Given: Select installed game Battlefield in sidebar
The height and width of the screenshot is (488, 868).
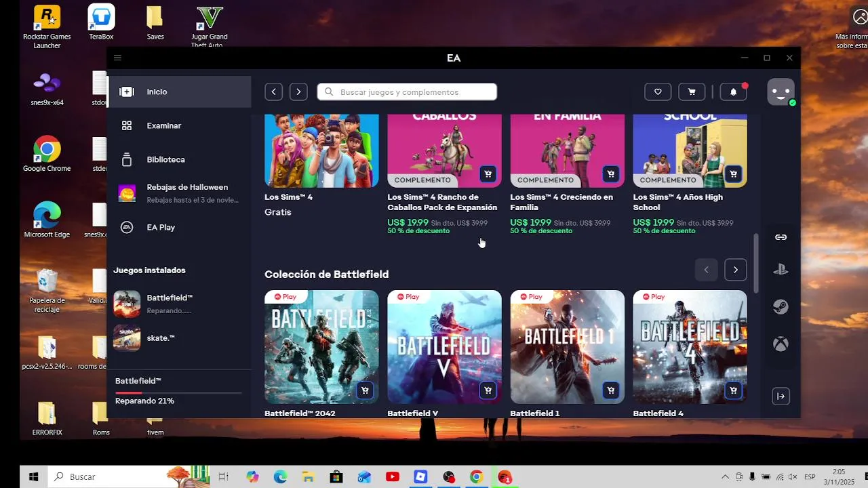Looking at the screenshot, I should [179, 304].
